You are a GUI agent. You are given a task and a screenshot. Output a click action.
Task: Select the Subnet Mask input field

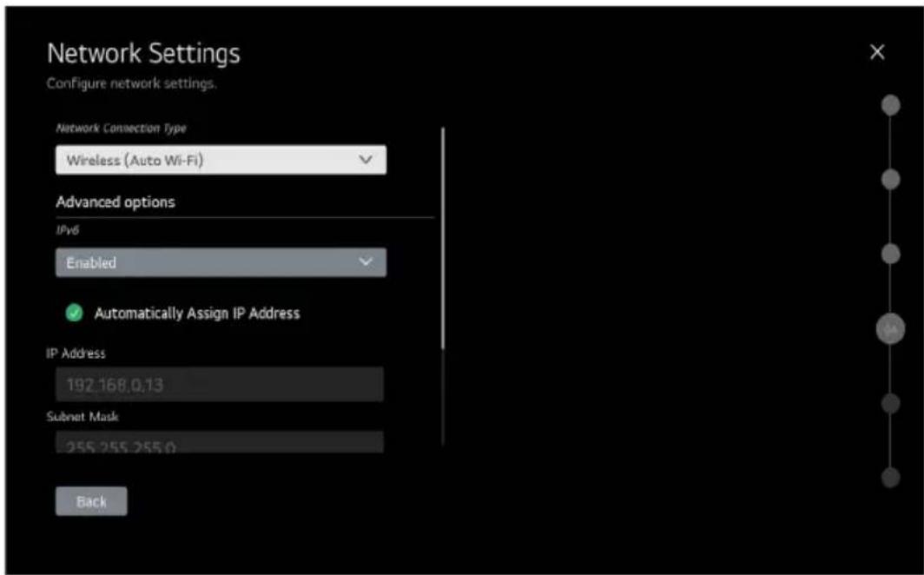tap(220, 442)
